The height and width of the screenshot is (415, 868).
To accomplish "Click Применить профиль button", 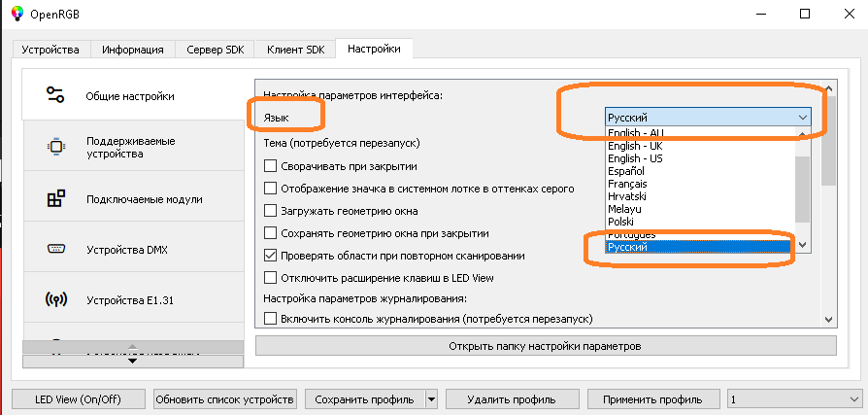I will [652, 399].
